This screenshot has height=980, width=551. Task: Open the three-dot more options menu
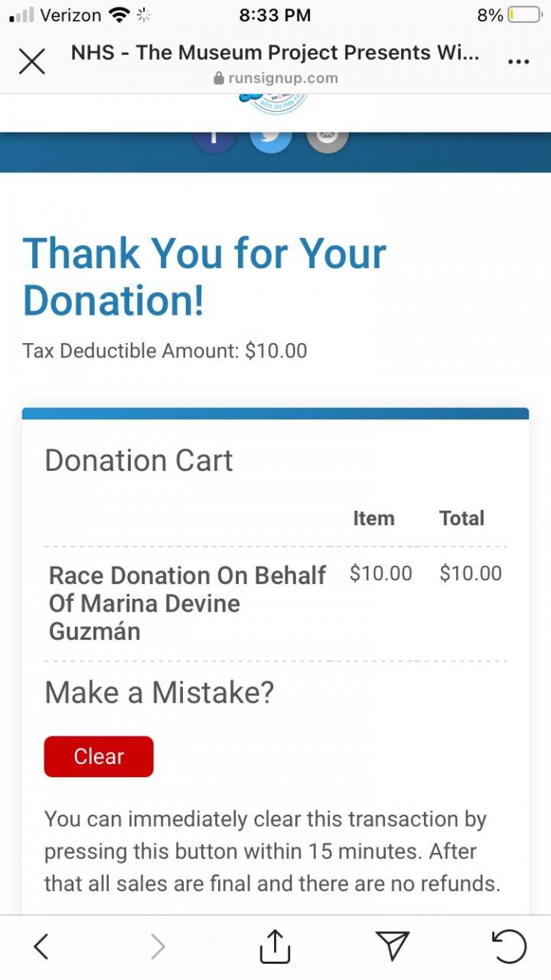(x=518, y=62)
